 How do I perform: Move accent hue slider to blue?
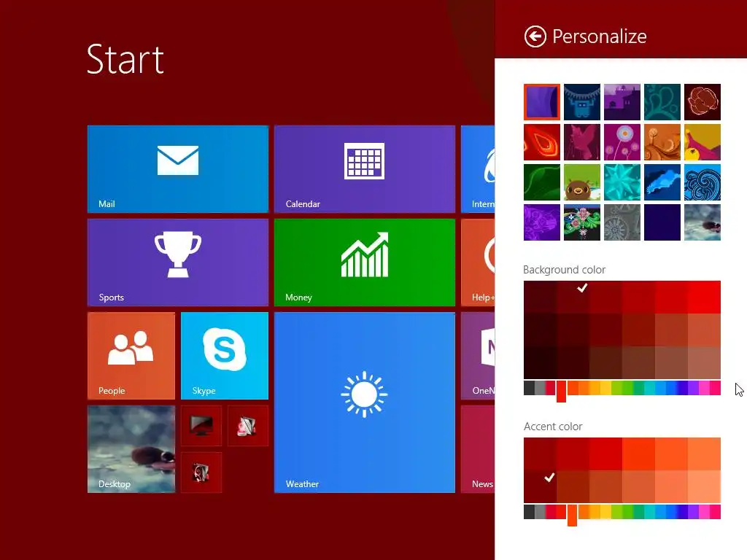[671, 512]
